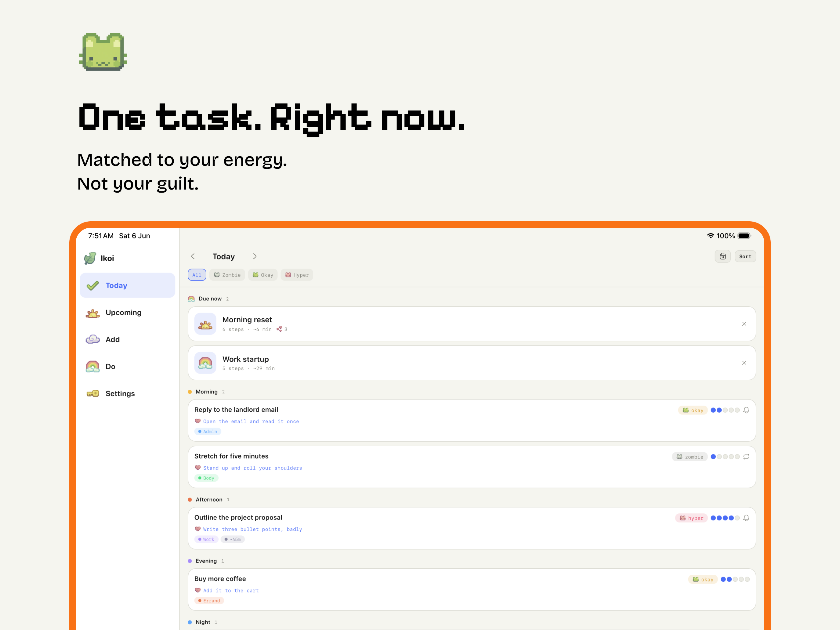Open the Work startup routine title
Image resolution: width=840 pixels, height=630 pixels.
point(246,359)
